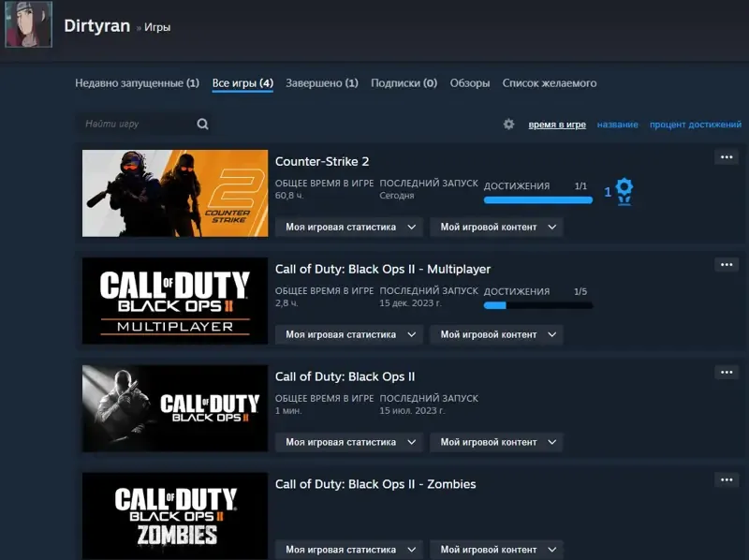Open the three-dot menu for Counter-Strike 2

pyautogui.click(x=727, y=157)
